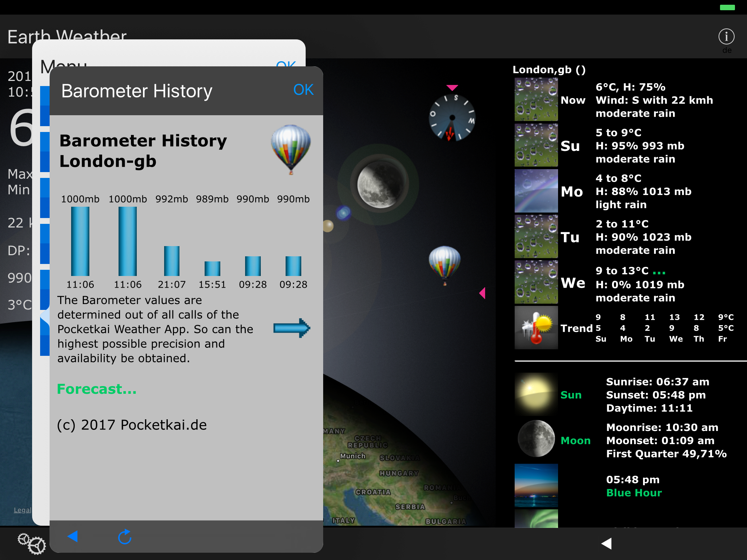Tap the Sunrise: 06:37 am text
This screenshot has width=747, height=560.
pos(658,382)
